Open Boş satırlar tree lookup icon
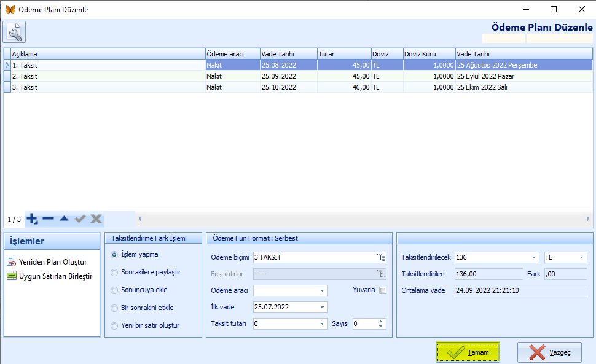Screen dimensions: 596x364 [x=381, y=274]
